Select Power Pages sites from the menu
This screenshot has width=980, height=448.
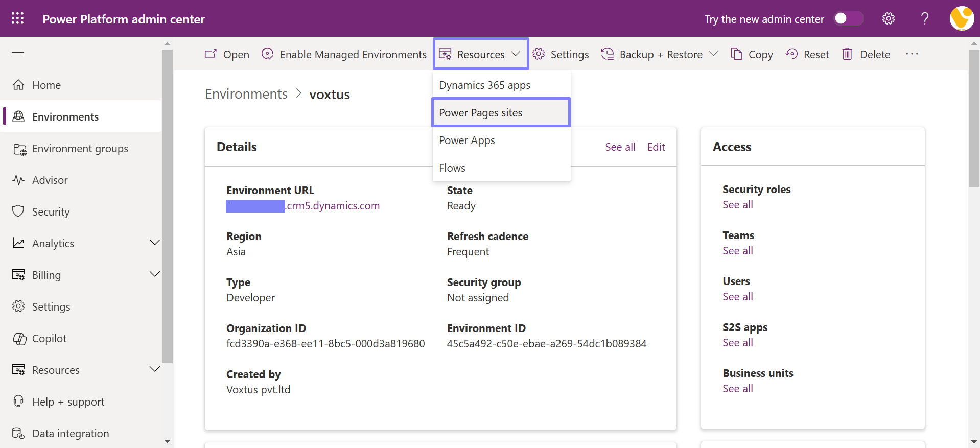pos(501,112)
